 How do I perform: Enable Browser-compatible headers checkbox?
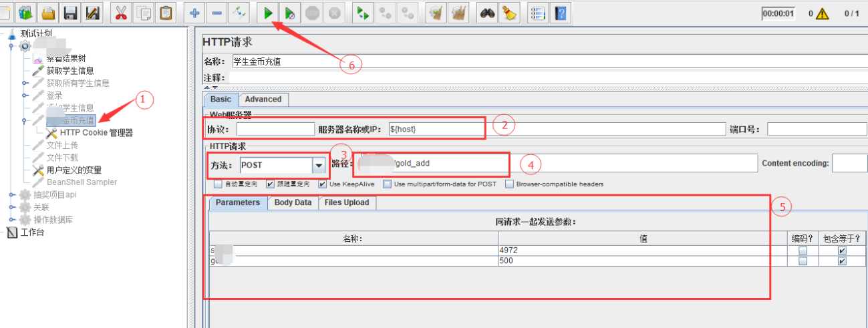(x=510, y=184)
